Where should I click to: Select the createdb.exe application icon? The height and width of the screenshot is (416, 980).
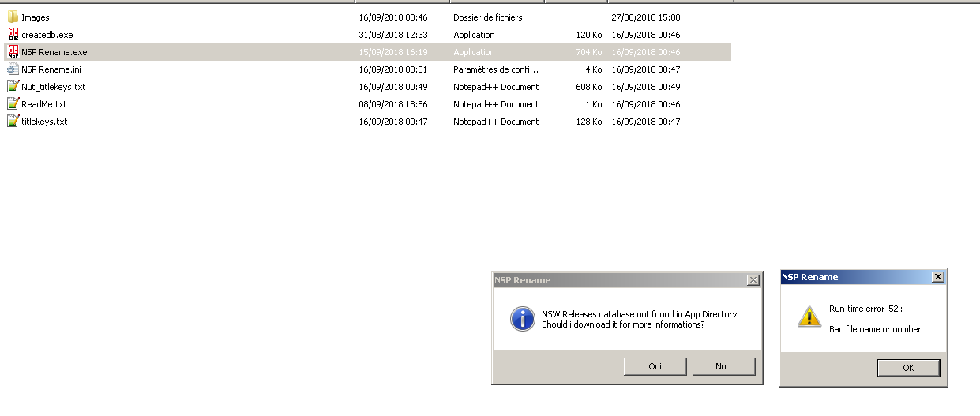[x=13, y=35]
